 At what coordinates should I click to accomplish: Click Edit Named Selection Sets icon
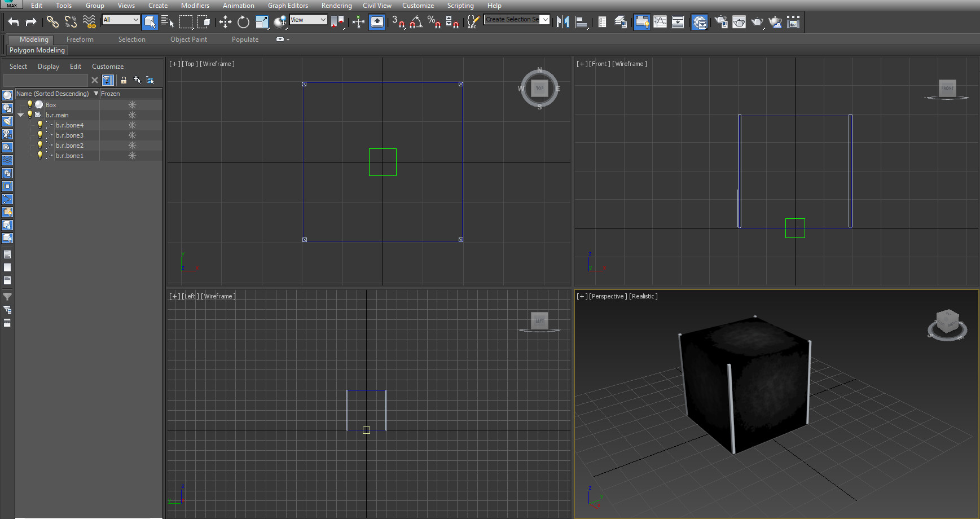[473, 22]
